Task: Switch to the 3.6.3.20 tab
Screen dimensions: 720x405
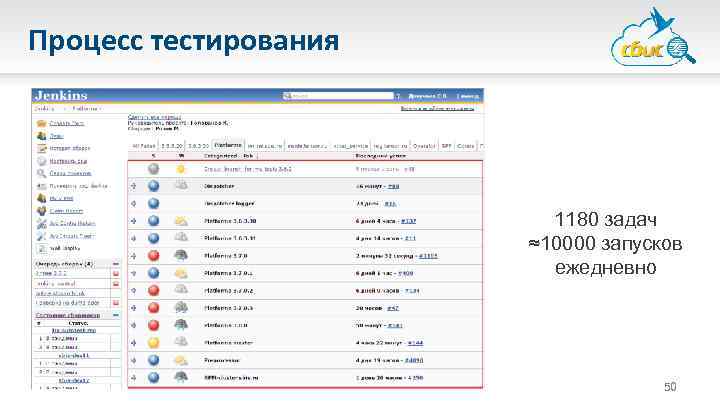Action: click(172, 146)
